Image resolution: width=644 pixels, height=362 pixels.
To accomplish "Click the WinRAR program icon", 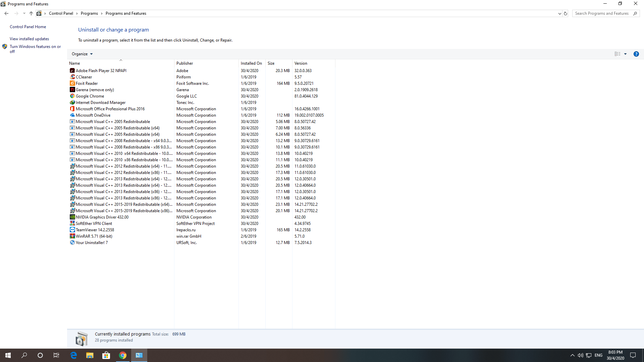I will [x=72, y=236].
